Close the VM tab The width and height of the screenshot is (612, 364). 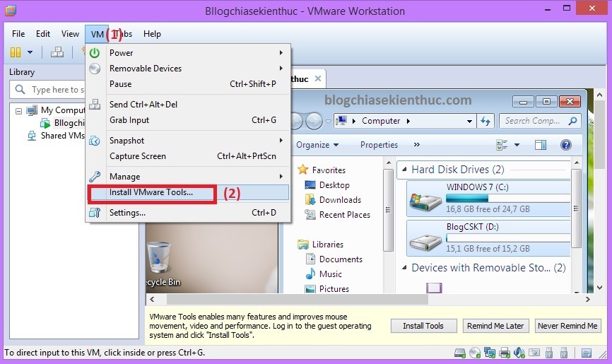(318, 78)
